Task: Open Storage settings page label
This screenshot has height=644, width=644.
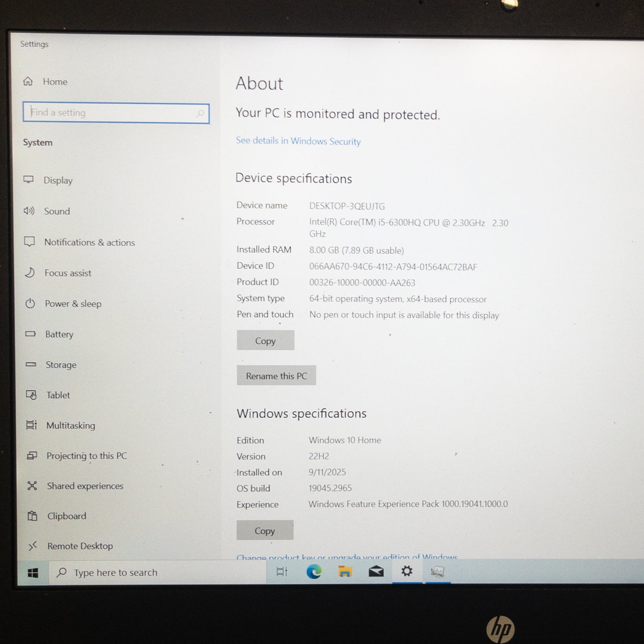Action: coord(61,365)
